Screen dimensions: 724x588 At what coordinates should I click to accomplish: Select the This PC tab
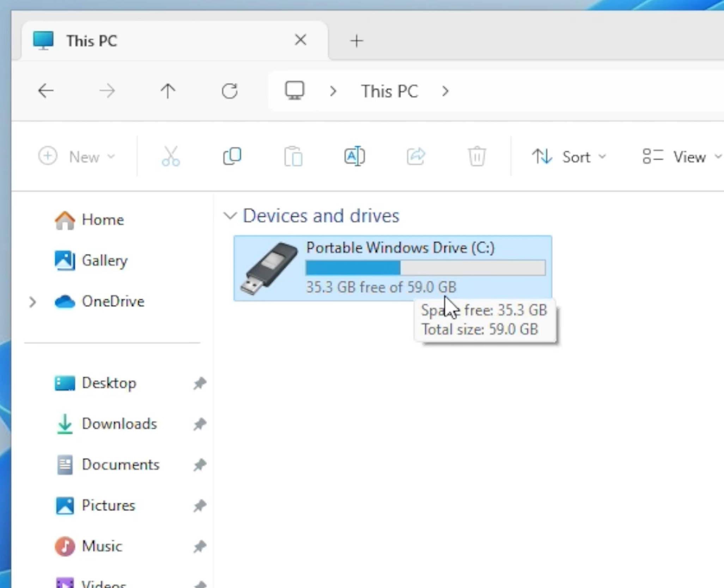point(175,41)
